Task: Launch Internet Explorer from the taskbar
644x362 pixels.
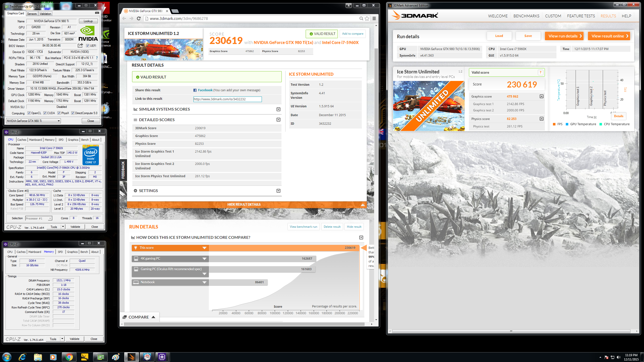Action: click(22, 357)
